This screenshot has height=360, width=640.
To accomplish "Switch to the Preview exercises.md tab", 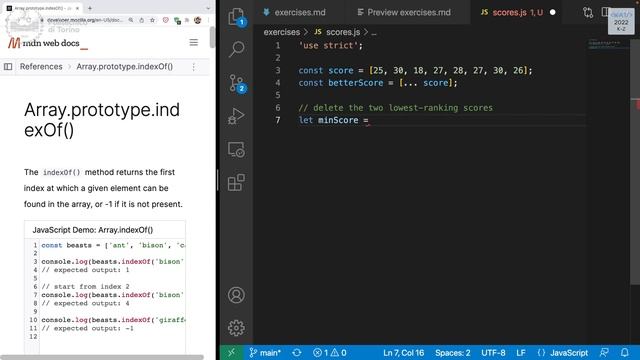I will click(x=404, y=13).
